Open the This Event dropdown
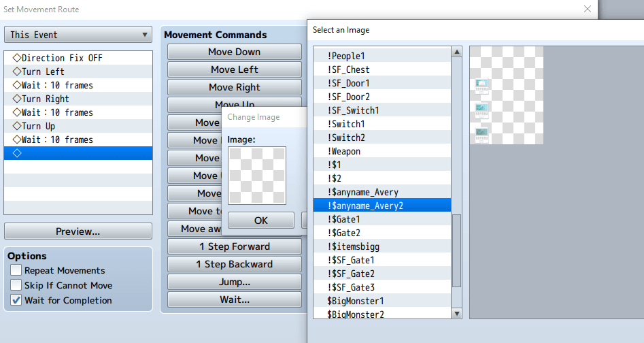 [x=78, y=35]
